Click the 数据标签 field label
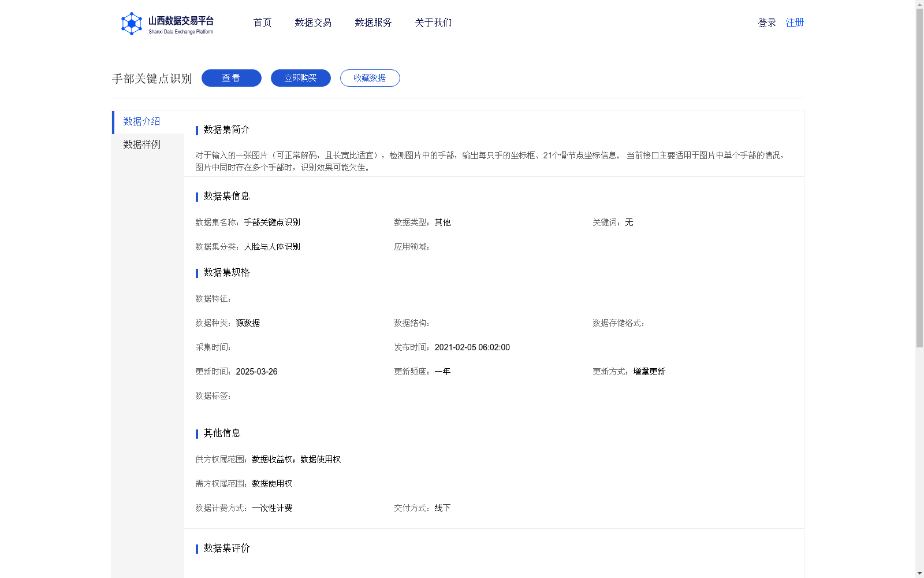Screen dimensions: 924x578 point(213,396)
